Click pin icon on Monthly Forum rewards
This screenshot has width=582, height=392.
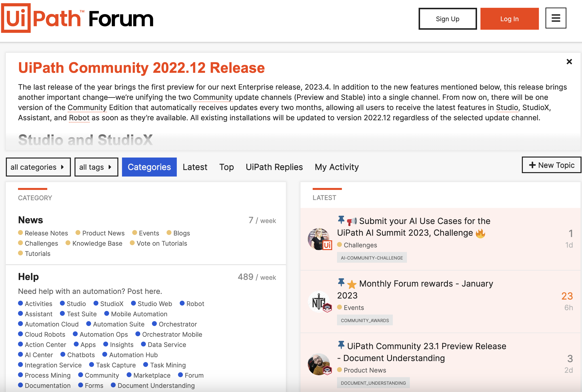tap(341, 282)
